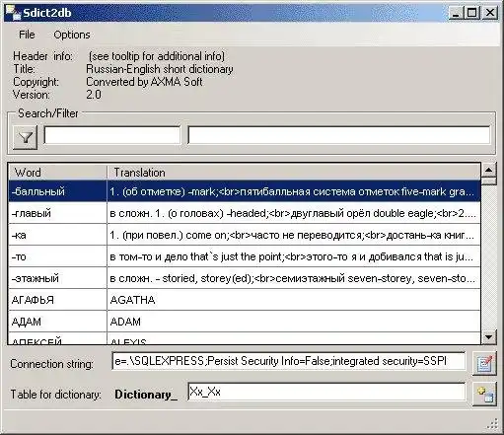Click the create dictionary table icon
This screenshot has width=504, height=435.
coord(484,394)
